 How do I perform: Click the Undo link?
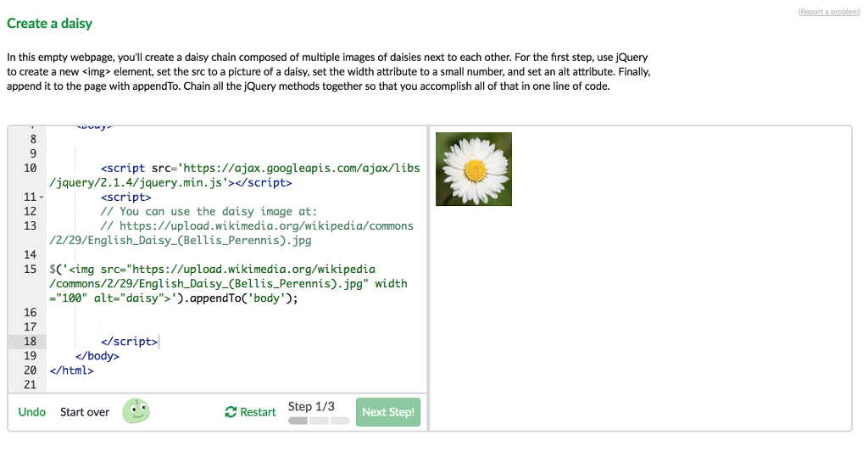pyautogui.click(x=31, y=412)
